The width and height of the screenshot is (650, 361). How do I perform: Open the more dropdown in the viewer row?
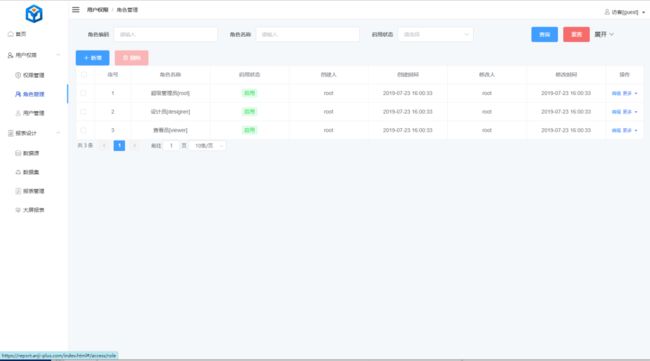[630, 130]
